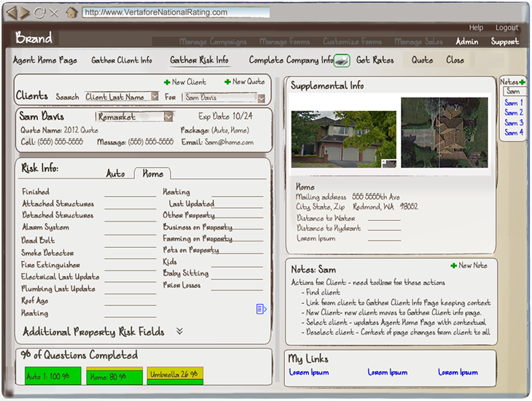Click the front house photo thumbnail
This screenshot has width=532, height=401.
[x=343, y=139]
